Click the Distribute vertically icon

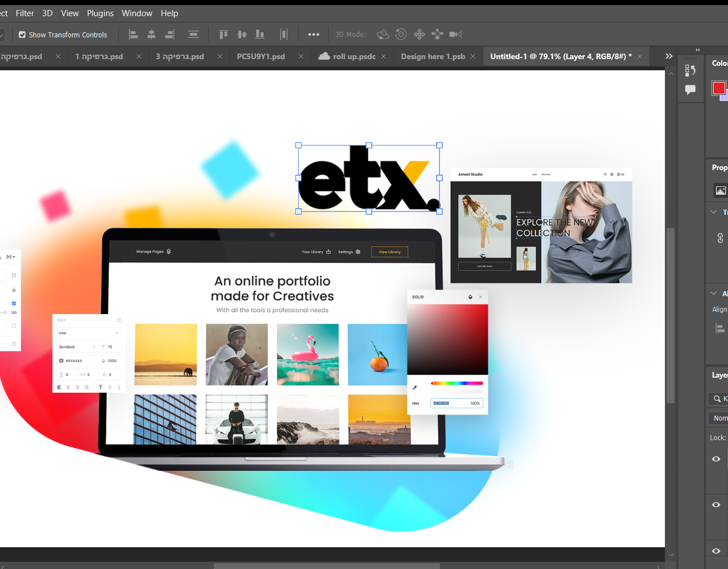(x=193, y=35)
